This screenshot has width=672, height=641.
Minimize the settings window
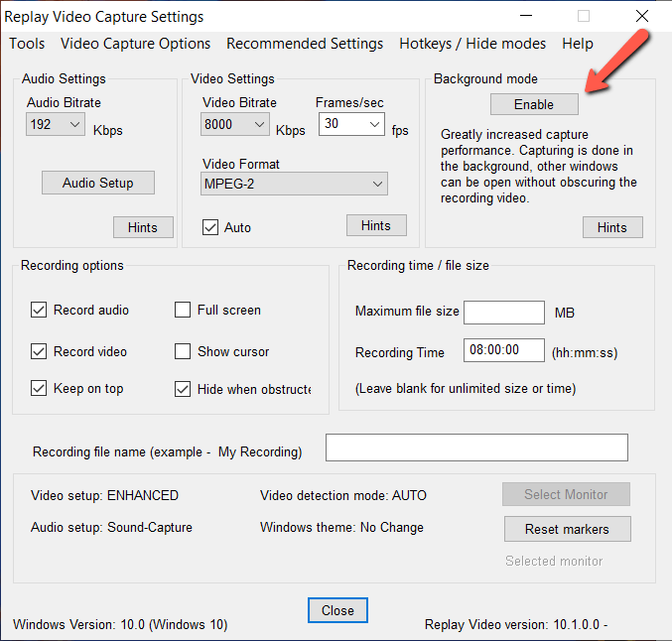click(x=526, y=16)
